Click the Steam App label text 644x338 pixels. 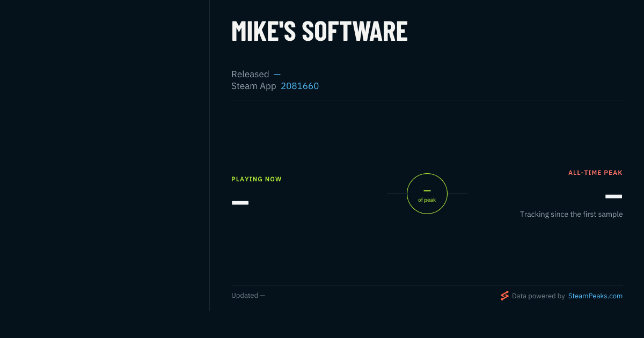(254, 86)
